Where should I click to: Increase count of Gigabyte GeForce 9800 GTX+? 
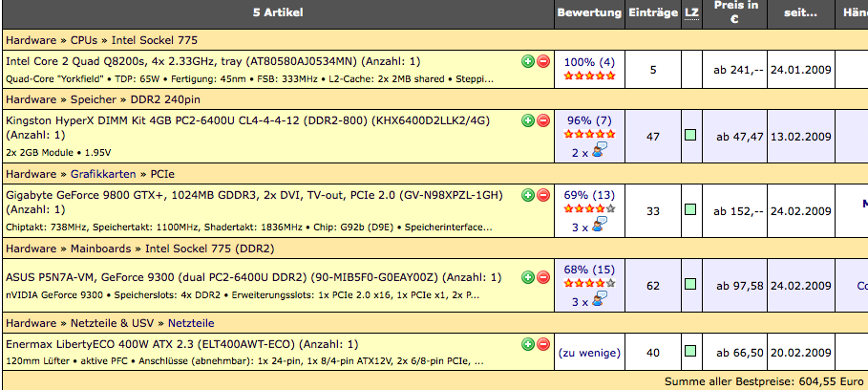coord(527,195)
